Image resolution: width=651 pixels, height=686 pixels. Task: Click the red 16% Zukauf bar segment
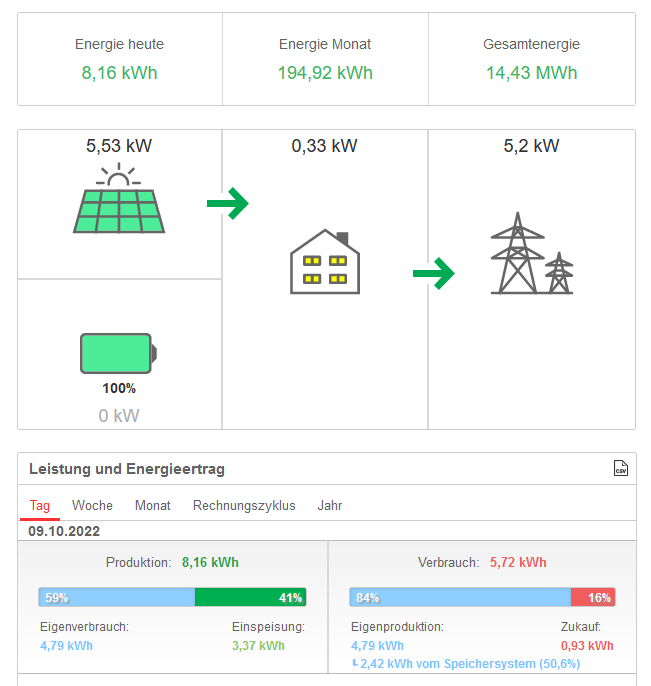pos(593,598)
